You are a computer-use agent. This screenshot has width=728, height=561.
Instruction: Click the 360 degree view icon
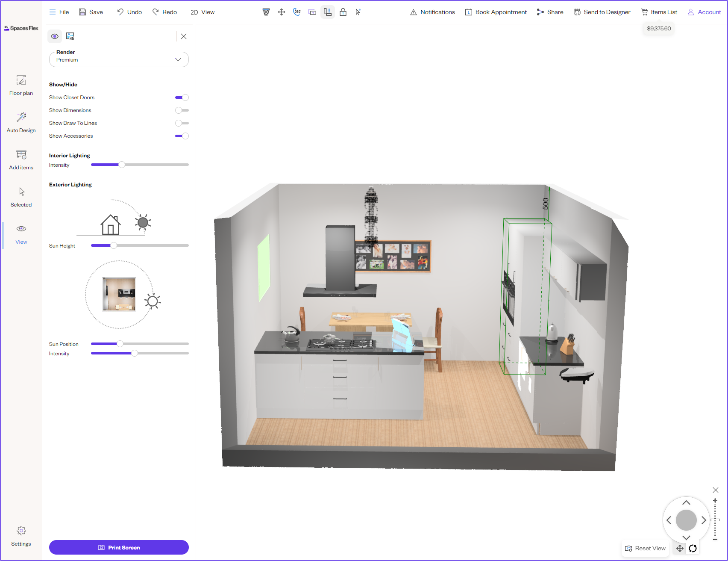click(x=297, y=12)
